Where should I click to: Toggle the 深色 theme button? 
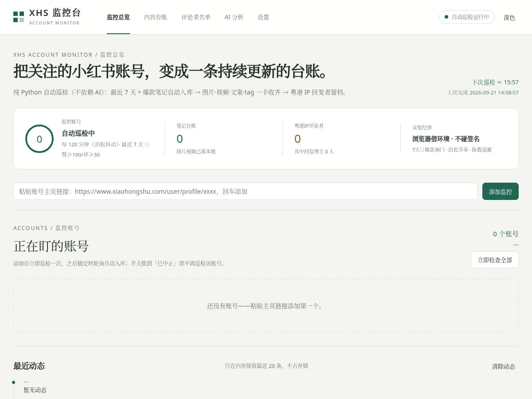pyautogui.click(x=509, y=17)
